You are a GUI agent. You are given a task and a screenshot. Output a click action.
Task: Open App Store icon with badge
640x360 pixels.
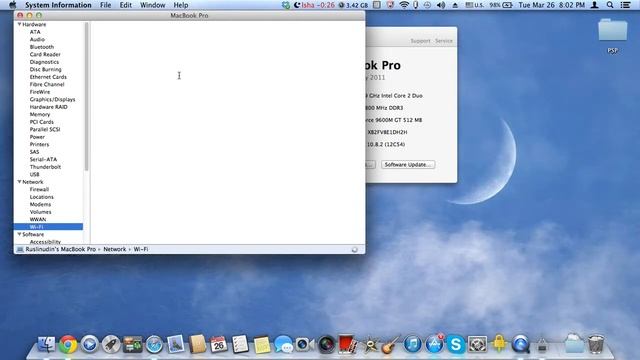(x=434, y=344)
